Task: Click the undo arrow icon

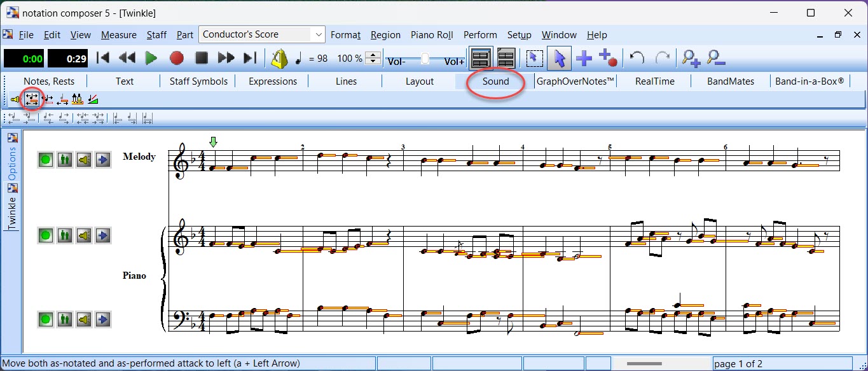Action: coord(637,59)
